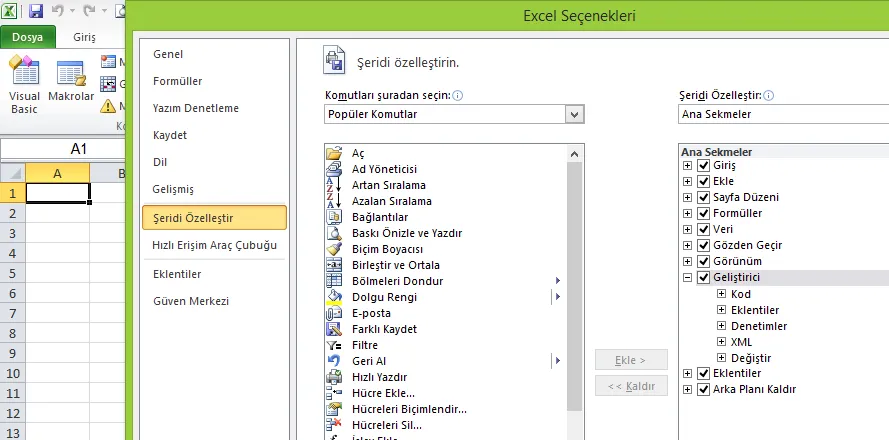
Task: Select the Filtre funnel icon command
Action: [x=334, y=345]
